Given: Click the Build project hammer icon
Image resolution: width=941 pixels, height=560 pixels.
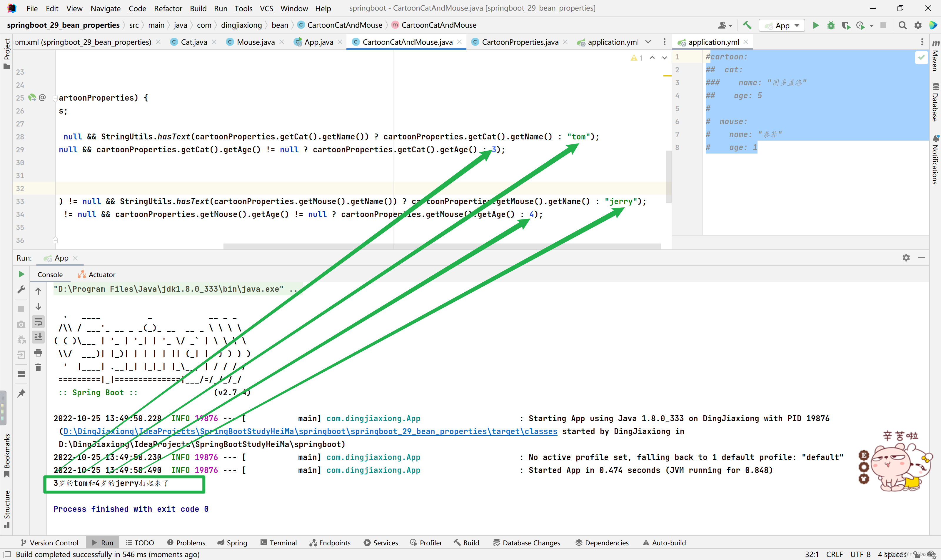Looking at the screenshot, I should coord(747,25).
